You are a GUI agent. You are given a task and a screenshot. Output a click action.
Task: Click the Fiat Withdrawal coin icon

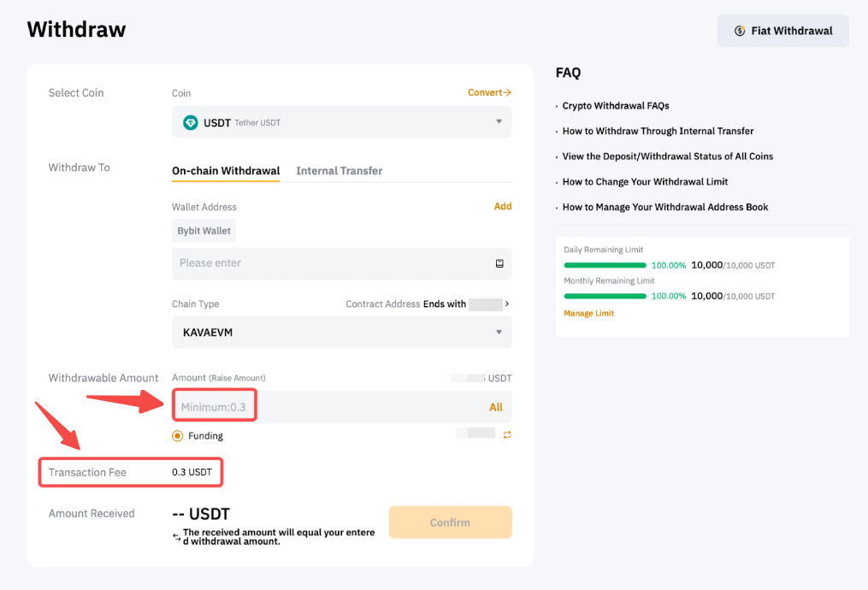pyautogui.click(x=740, y=31)
